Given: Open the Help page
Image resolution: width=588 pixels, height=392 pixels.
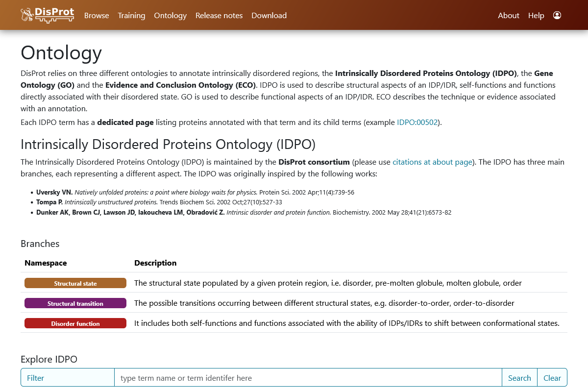Looking at the screenshot, I should (x=536, y=15).
